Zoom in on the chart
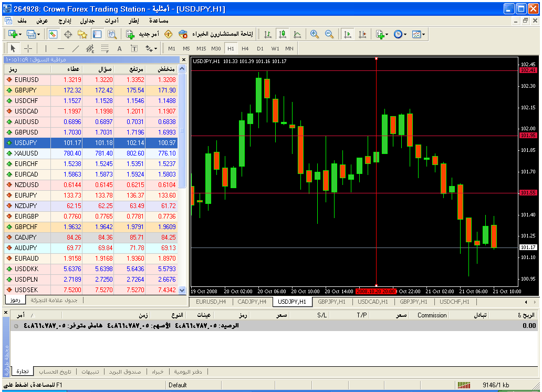Screen dimensions: 542x392 point(315,34)
